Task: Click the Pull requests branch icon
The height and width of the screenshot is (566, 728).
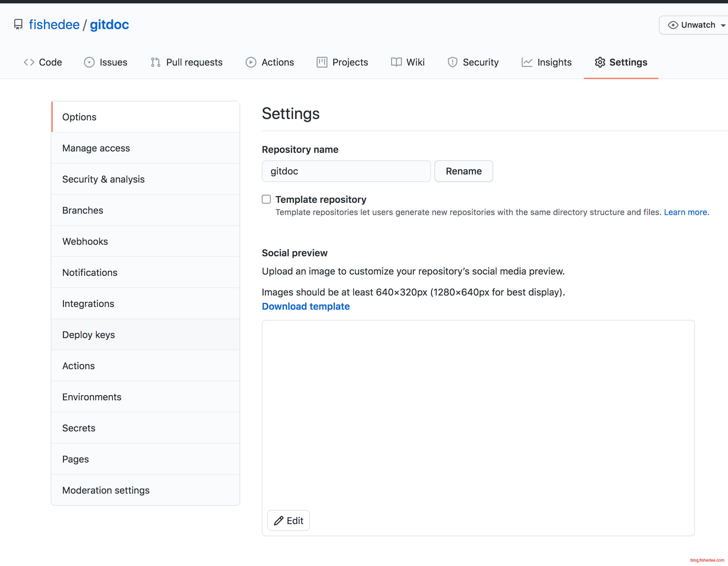Action: pyautogui.click(x=156, y=62)
